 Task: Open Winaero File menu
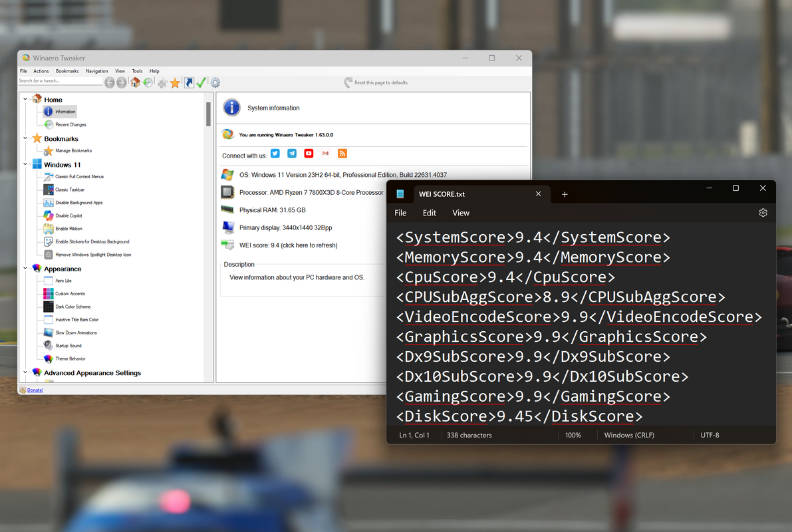tap(24, 71)
